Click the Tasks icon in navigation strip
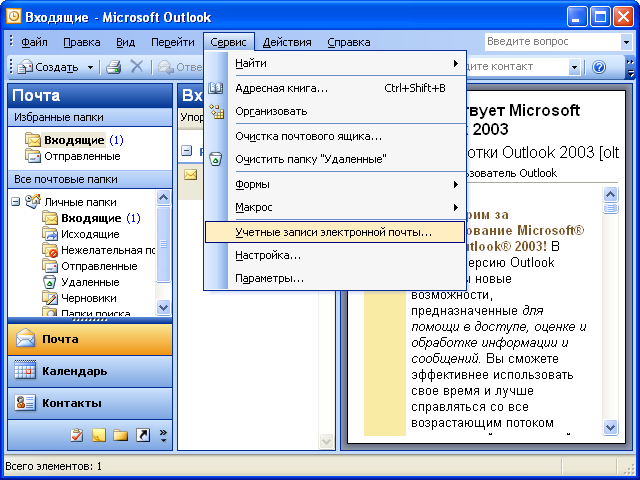This screenshot has width=640, height=480. (x=76, y=435)
